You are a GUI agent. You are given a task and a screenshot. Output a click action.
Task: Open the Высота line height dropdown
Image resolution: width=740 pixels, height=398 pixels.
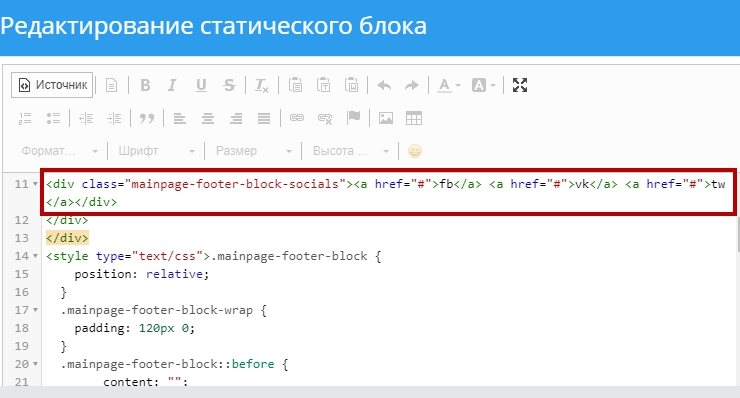(351, 151)
